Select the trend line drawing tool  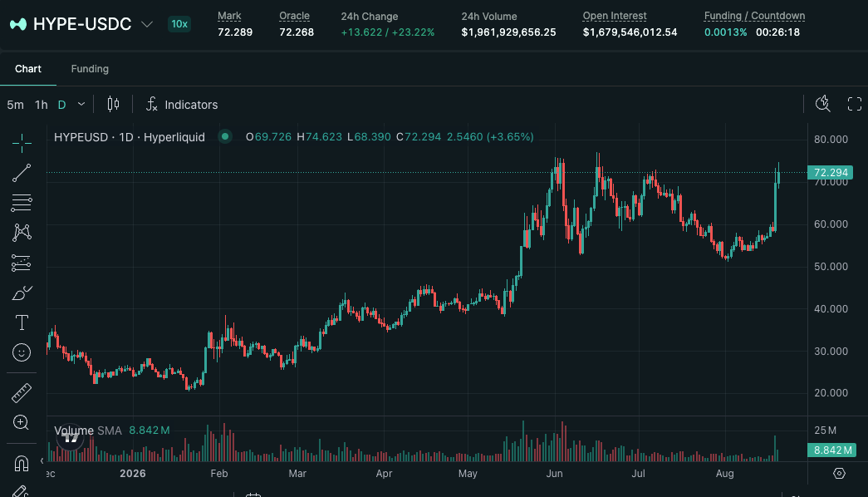pos(22,173)
